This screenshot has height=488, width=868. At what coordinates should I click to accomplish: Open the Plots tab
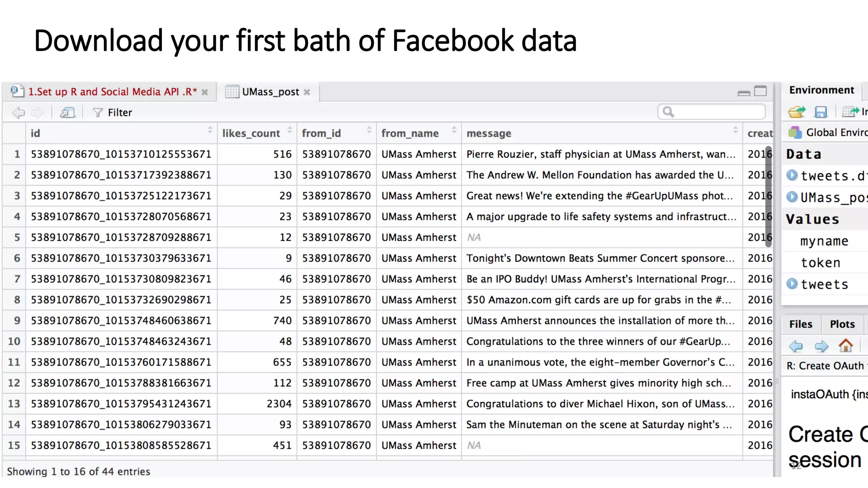842,324
